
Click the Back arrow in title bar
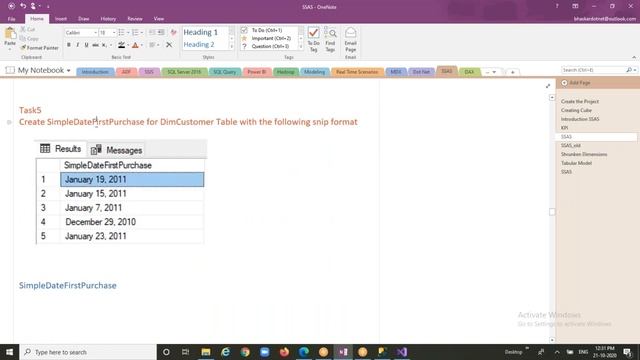coord(11,6)
